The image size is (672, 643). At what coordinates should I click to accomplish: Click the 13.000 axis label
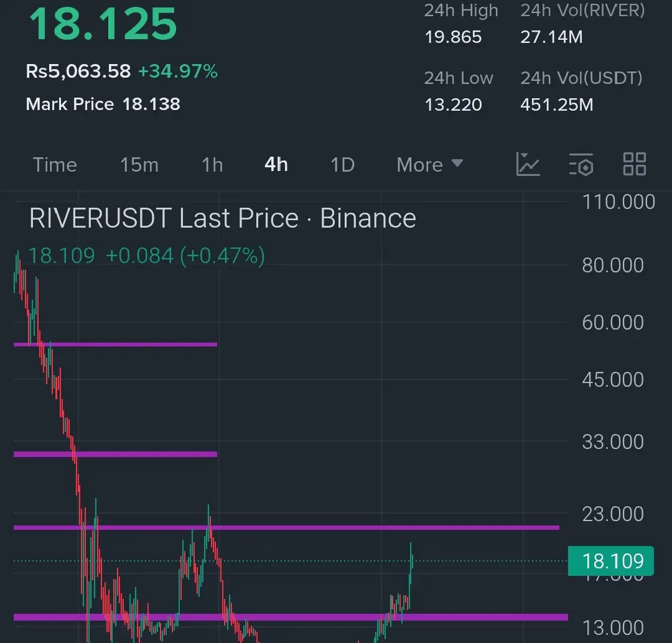click(613, 628)
